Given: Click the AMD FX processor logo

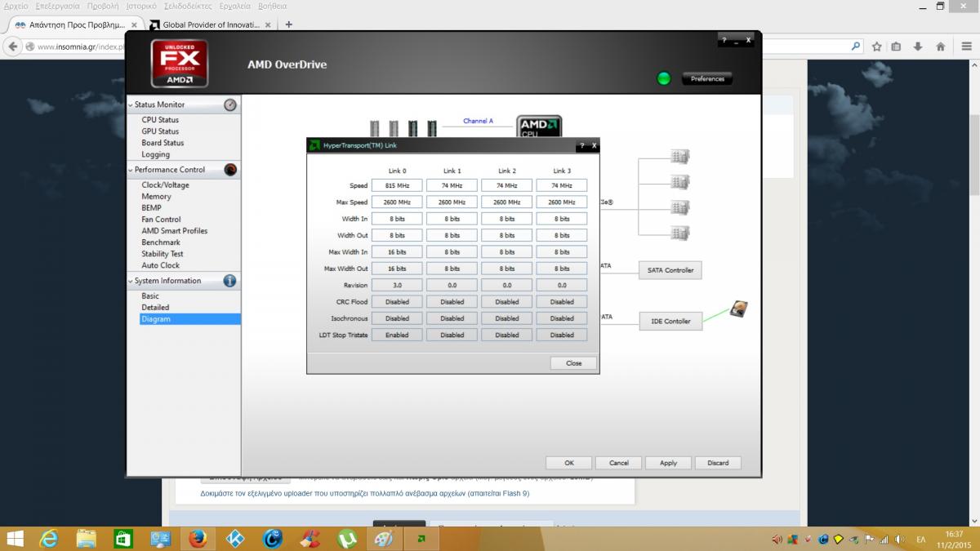Looking at the screenshot, I should pos(180,64).
